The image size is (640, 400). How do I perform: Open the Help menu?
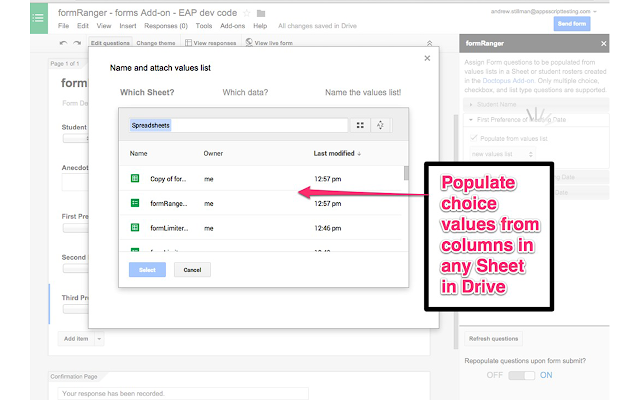point(260,26)
